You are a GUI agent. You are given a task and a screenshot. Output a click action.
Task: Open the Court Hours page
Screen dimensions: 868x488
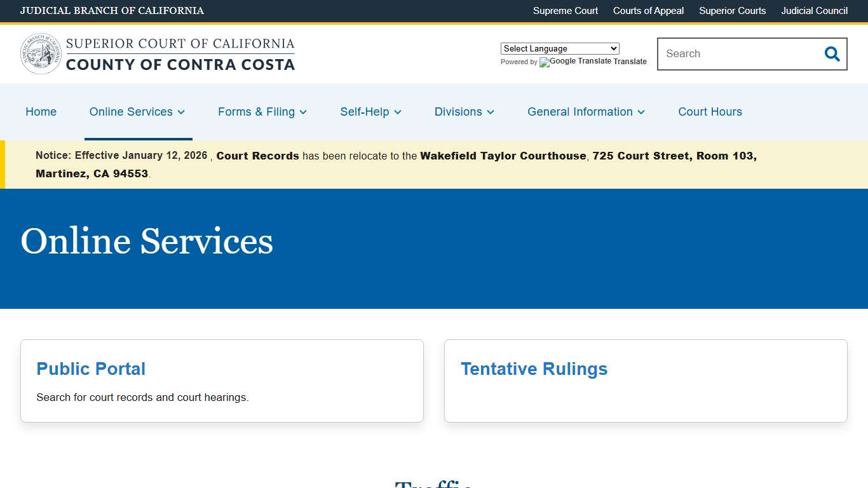[x=710, y=112]
